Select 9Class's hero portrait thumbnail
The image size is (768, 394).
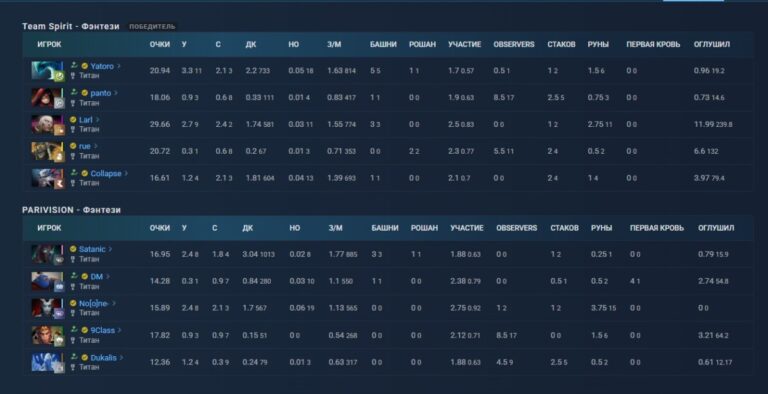pyautogui.click(x=48, y=336)
